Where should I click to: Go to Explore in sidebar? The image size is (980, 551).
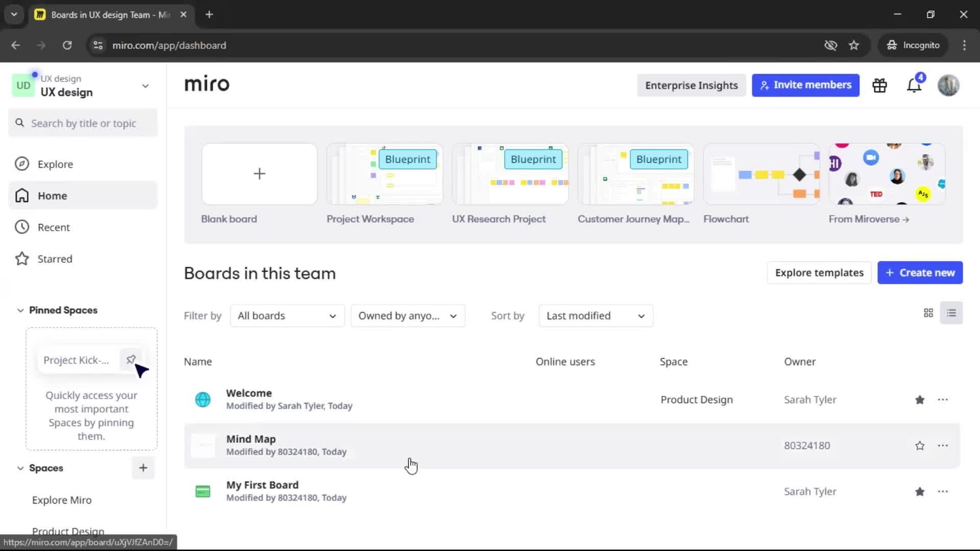coord(83,164)
